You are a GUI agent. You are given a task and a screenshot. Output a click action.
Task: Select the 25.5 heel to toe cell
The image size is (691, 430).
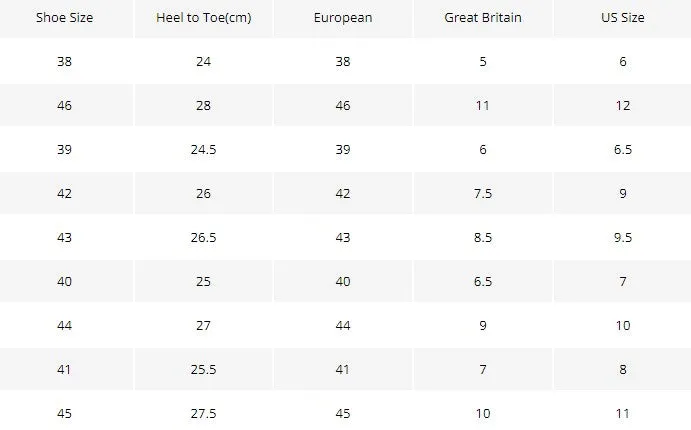[x=204, y=369]
